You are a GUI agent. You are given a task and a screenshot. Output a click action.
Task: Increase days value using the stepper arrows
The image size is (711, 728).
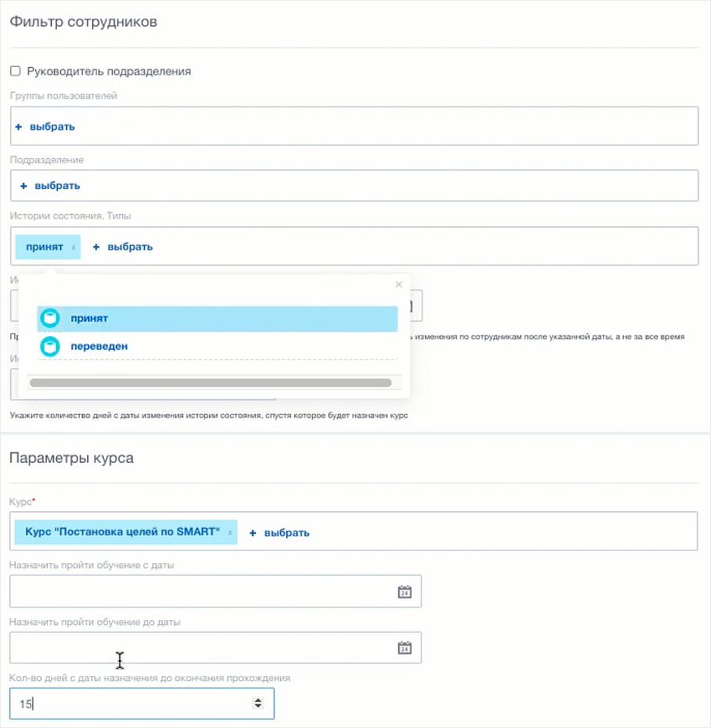tap(258, 700)
